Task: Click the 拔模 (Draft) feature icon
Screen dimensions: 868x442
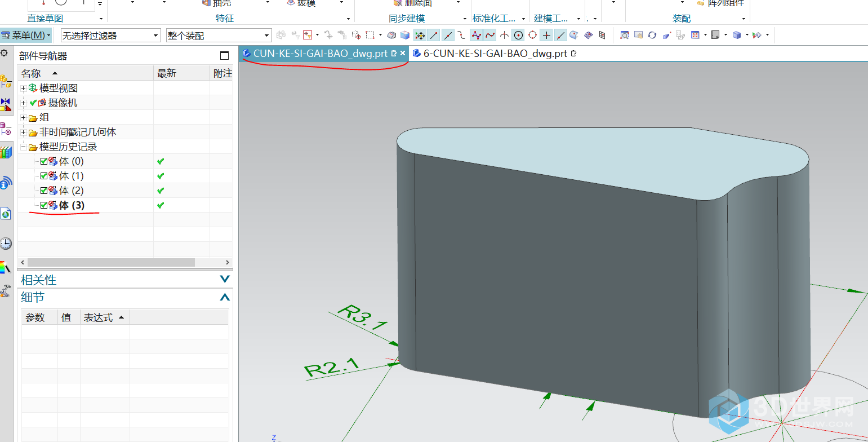Action: click(x=291, y=3)
